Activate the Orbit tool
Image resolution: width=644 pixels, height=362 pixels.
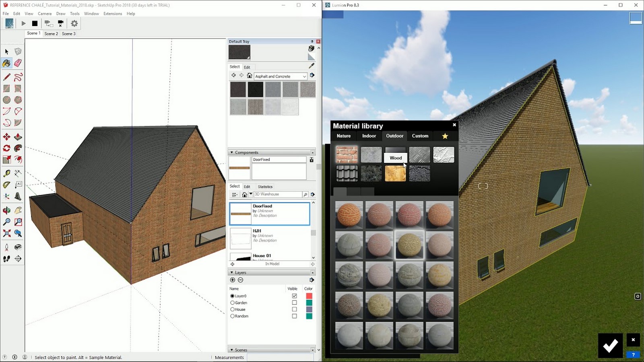tap(6, 210)
